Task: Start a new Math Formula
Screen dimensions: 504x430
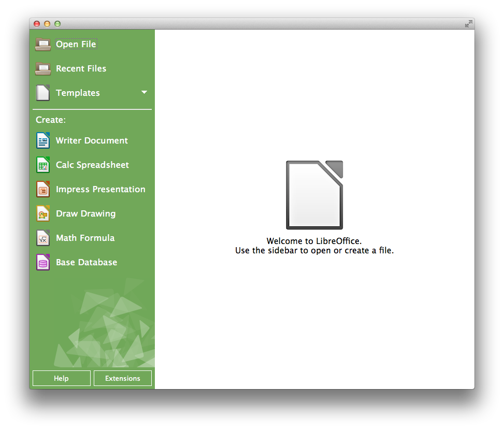Action: pos(85,238)
